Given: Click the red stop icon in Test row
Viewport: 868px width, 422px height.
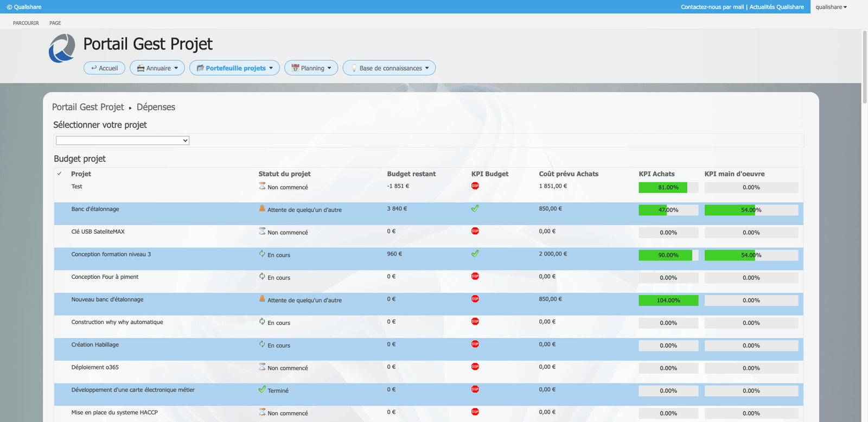Looking at the screenshot, I should [x=475, y=186].
